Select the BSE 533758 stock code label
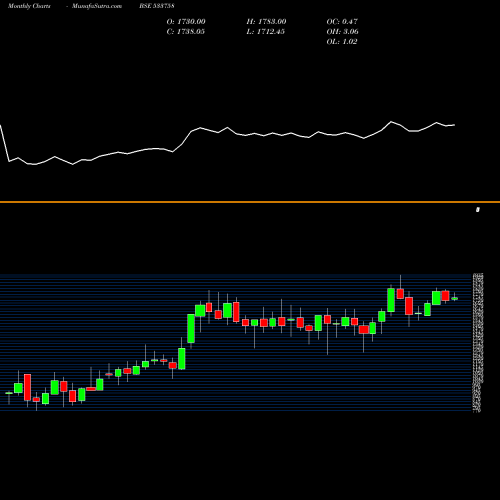Image resolution: width=500 pixels, height=500 pixels. (x=157, y=6)
